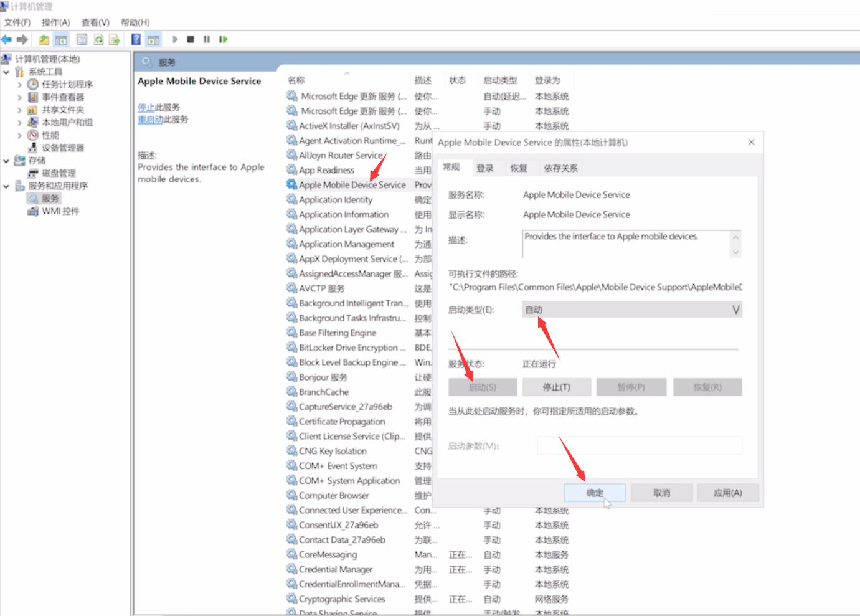Collapse the 服务和应用程序 node
Image resolution: width=860 pixels, height=616 pixels.
pyautogui.click(x=6, y=186)
